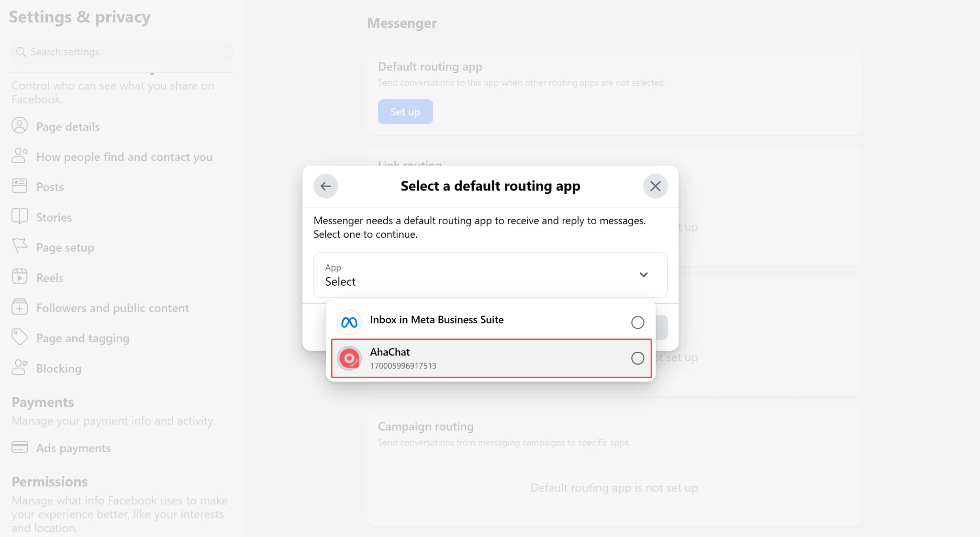Open the App Select dropdown
Viewport: 980px width, 537px height.
pos(490,275)
